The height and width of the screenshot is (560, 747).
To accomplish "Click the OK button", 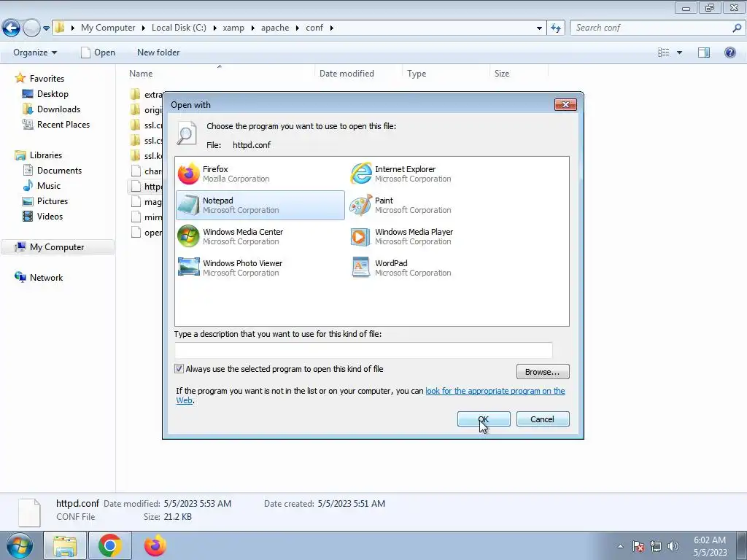I will click(x=484, y=419).
